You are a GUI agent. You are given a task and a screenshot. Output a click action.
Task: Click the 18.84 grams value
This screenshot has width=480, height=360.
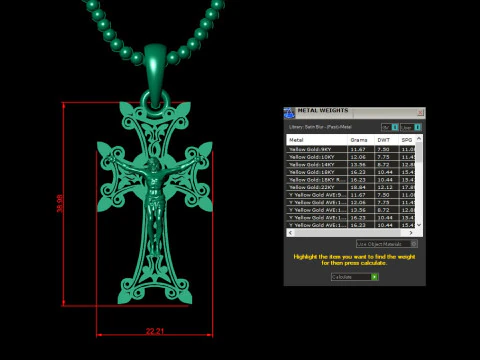[358, 187]
